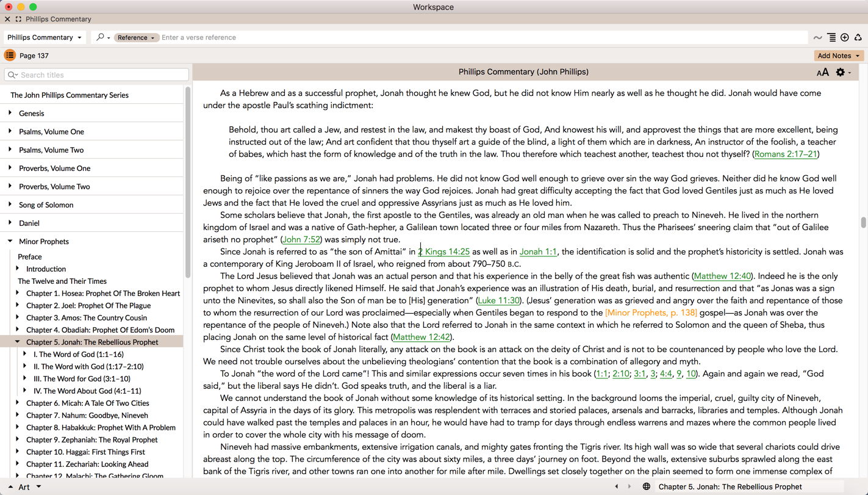Click the indented lines outline icon
868x495 pixels.
click(831, 38)
